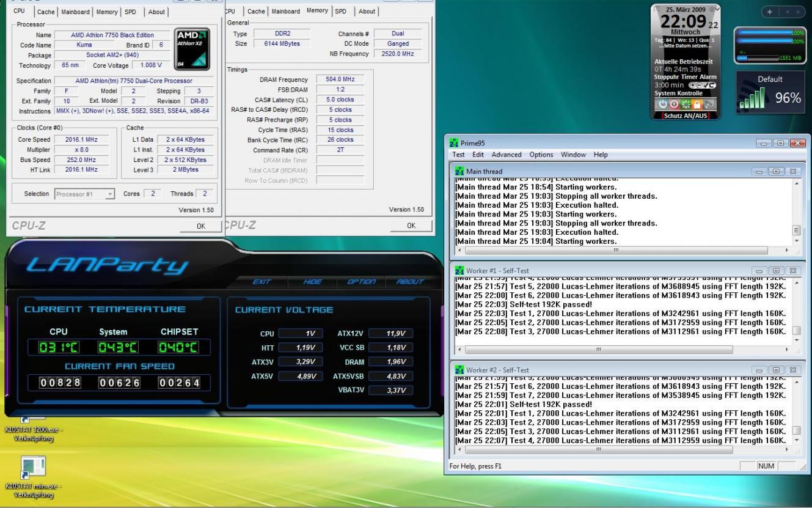
Task: Click the wireless signal strength bars icon
Action: click(753, 98)
